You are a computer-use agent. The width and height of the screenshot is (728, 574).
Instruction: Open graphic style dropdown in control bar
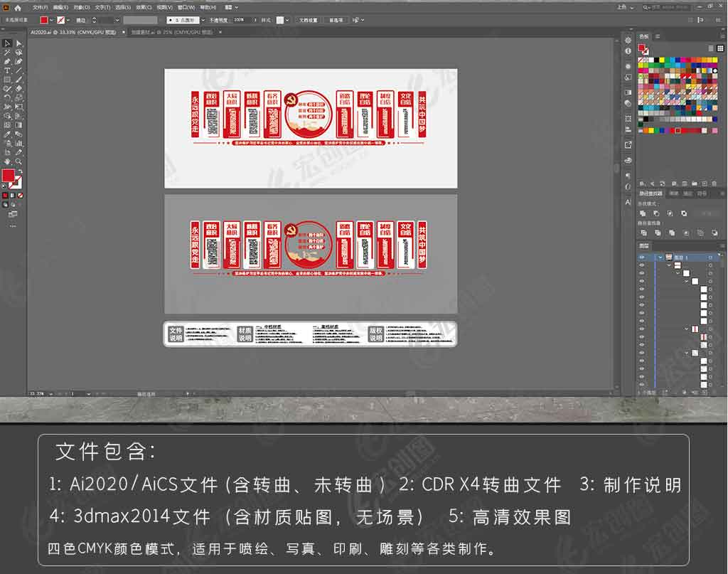(x=287, y=20)
